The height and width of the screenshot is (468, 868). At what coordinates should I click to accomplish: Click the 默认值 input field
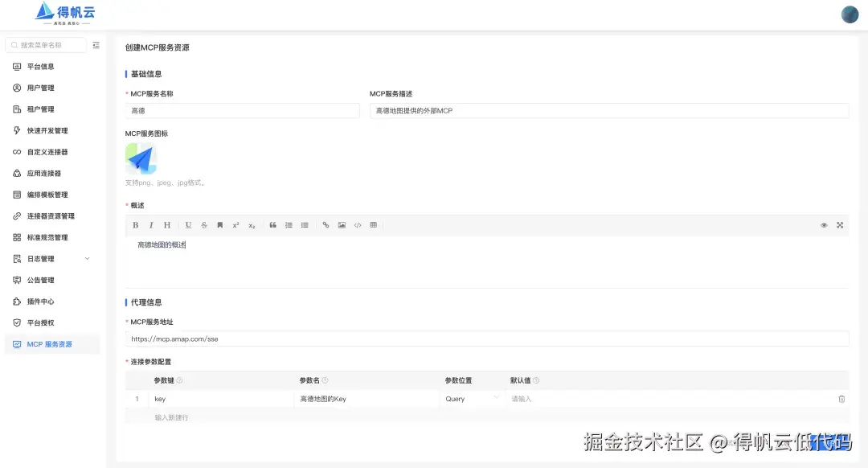tap(669, 399)
